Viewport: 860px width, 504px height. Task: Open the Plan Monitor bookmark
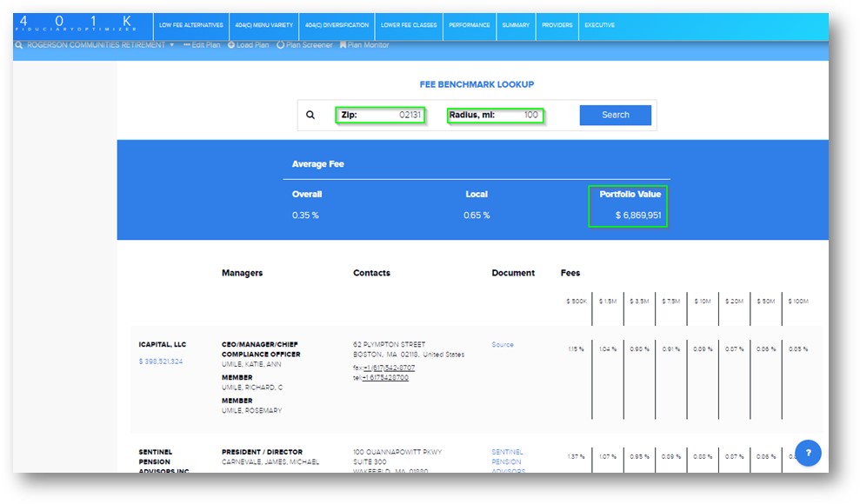(x=364, y=45)
